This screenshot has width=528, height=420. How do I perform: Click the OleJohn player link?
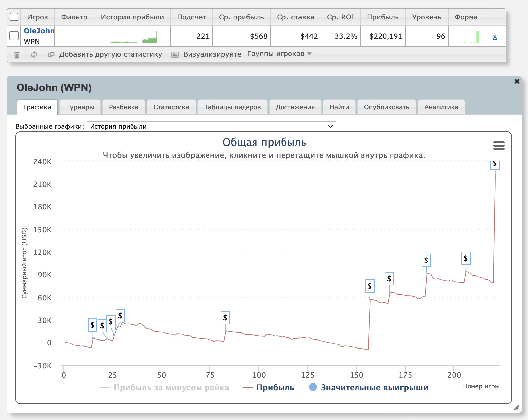click(39, 31)
